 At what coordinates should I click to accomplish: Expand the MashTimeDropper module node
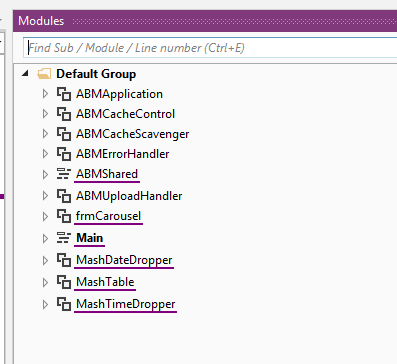tap(45, 304)
